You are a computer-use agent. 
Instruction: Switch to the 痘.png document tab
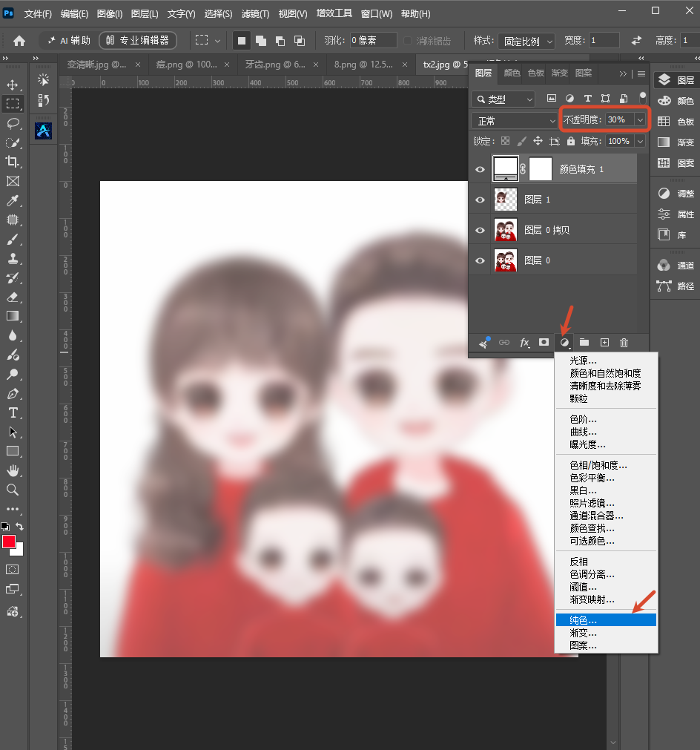point(186,64)
